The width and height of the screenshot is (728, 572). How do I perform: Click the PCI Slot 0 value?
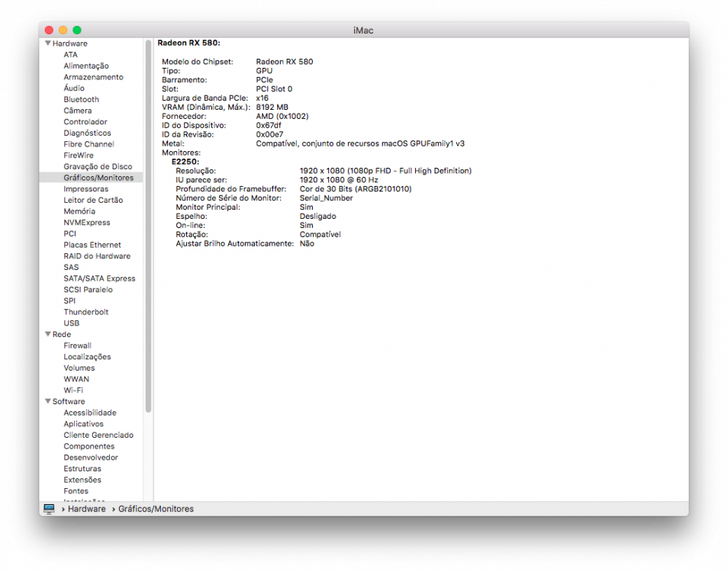[x=274, y=89]
